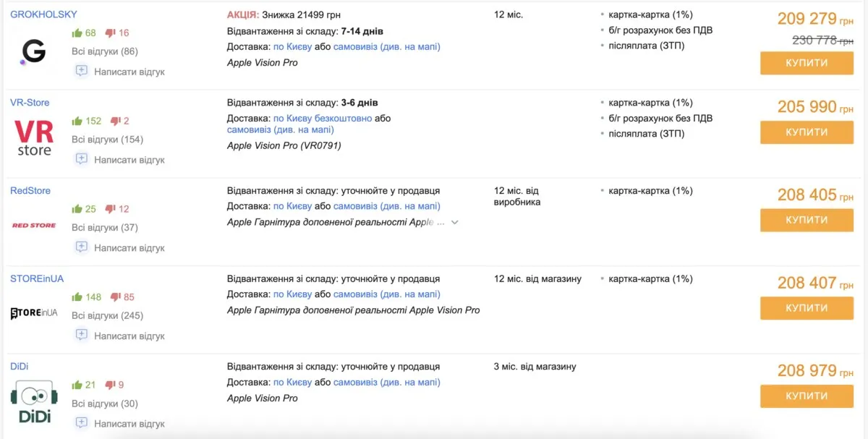
Task: Click the write-review icon under DiDi
Action: point(82,423)
